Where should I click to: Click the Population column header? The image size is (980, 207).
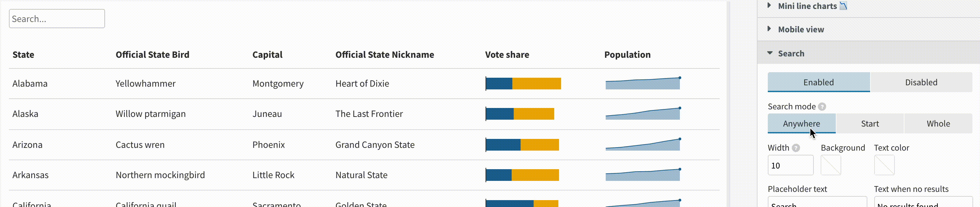click(627, 55)
